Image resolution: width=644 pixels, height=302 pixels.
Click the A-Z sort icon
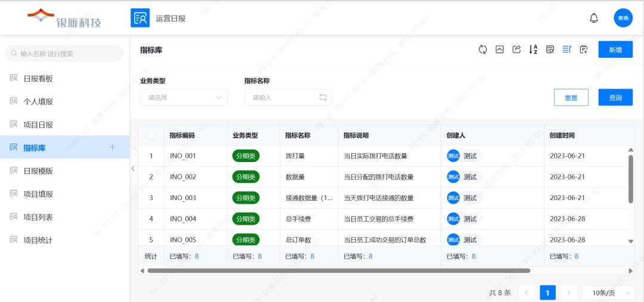pyautogui.click(x=533, y=49)
